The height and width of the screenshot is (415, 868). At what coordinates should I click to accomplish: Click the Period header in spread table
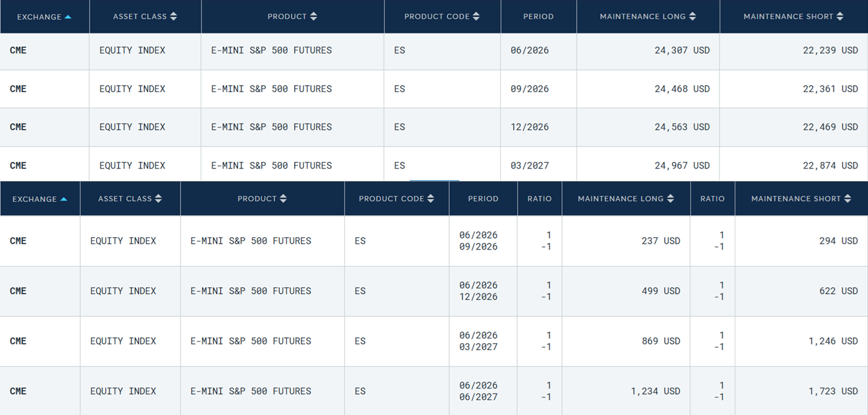[483, 199]
